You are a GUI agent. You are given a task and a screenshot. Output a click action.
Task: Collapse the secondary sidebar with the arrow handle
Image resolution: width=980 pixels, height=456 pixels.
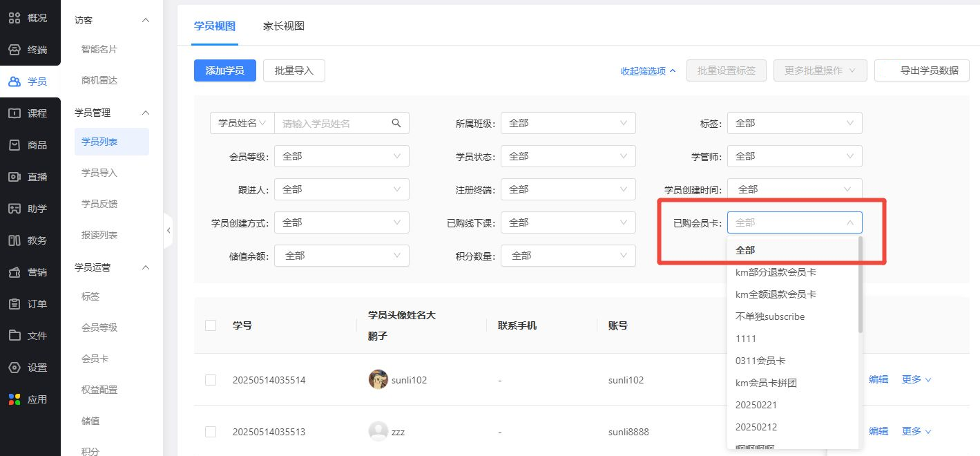coord(168,231)
